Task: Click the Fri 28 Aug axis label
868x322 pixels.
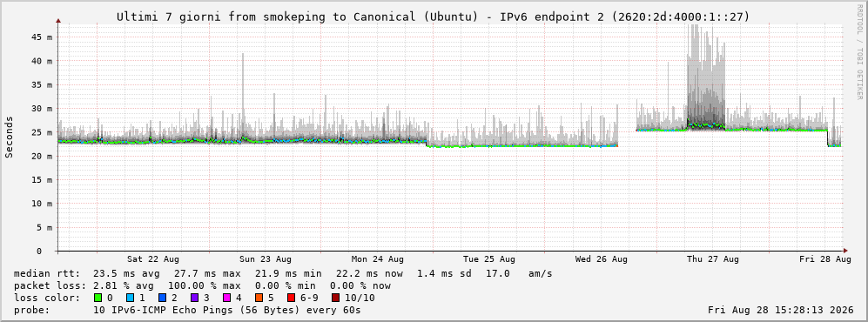Action: coord(824,259)
